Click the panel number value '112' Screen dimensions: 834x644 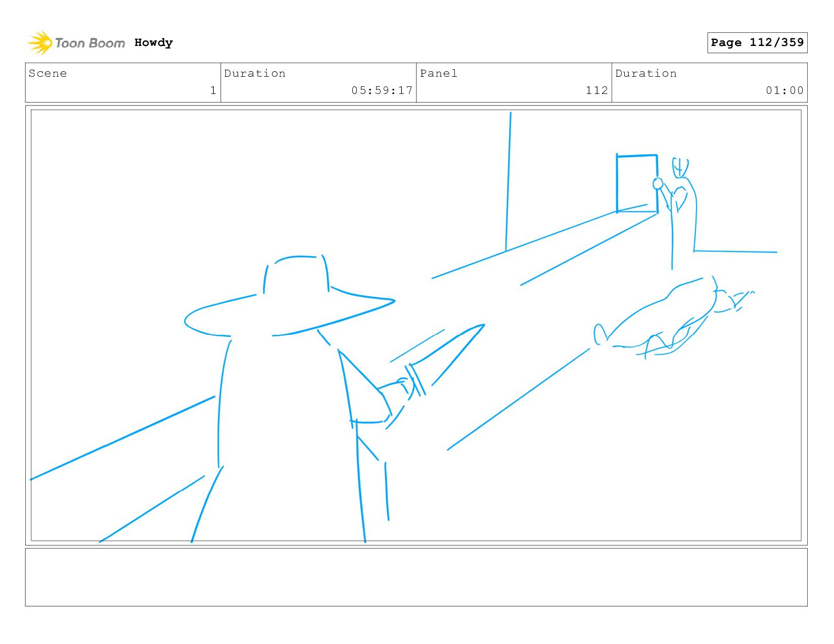pos(597,90)
